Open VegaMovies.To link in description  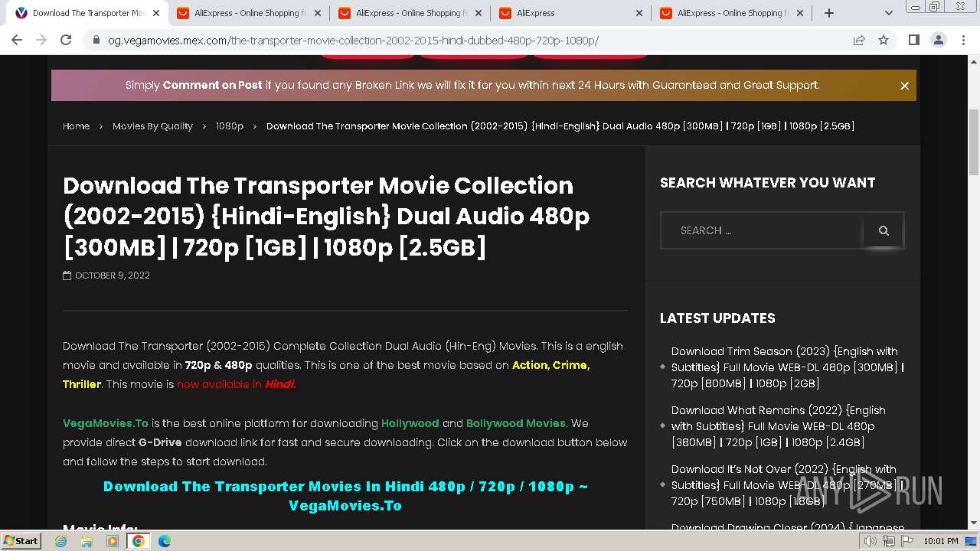pos(106,423)
